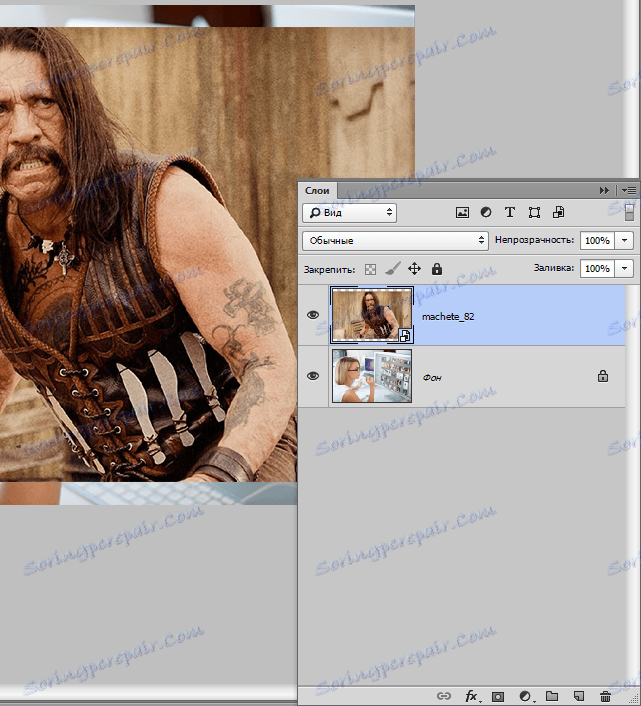Toggle the layer filter switch
The height and width of the screenshot is (706, 641).
[629, 212]
